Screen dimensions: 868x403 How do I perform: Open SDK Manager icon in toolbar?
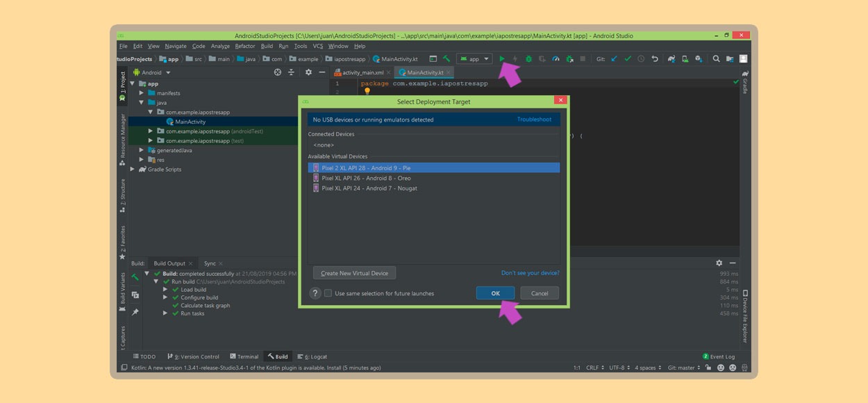(699, 59)
